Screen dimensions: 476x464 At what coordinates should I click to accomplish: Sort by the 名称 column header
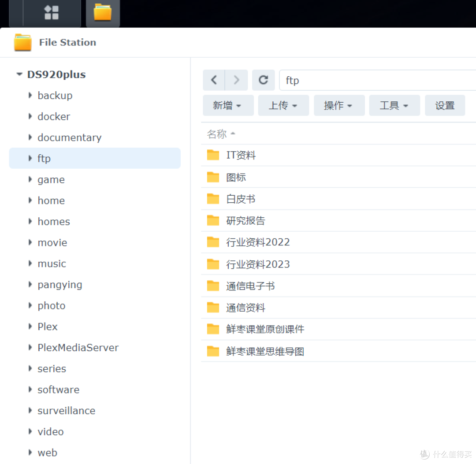click(217, 134)
